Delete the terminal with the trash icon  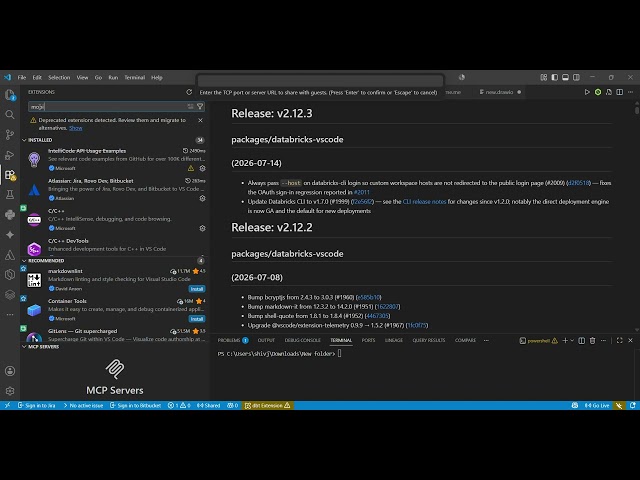(592, 340)
